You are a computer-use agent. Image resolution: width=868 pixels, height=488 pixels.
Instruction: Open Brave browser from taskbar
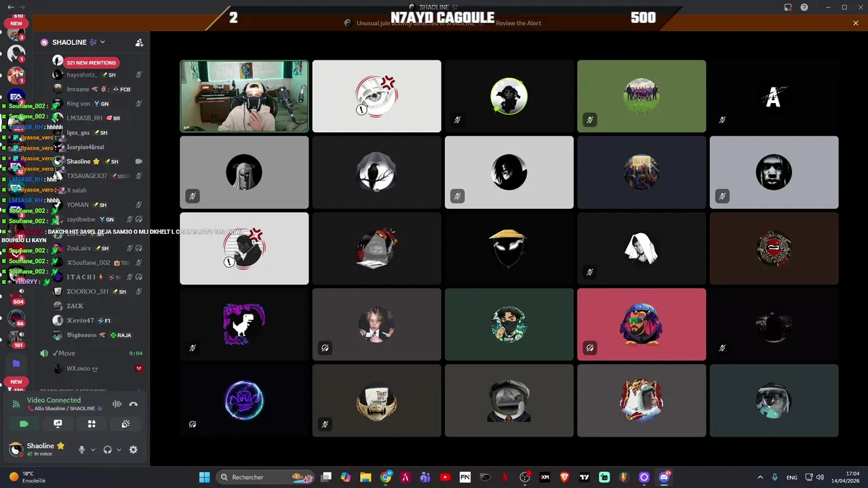565,477
